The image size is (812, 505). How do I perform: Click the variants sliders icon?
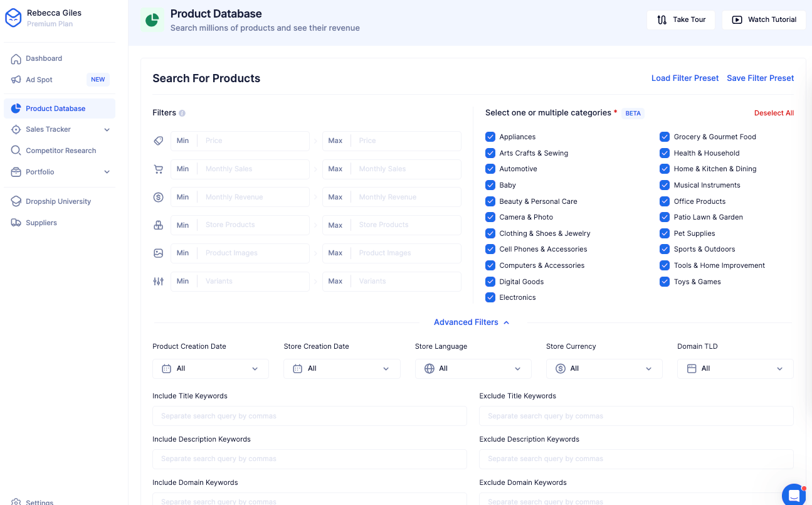158,281
